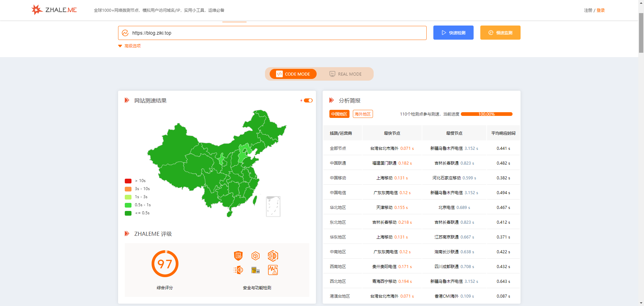Open the 注册 register link

click(x=588, y=10)
